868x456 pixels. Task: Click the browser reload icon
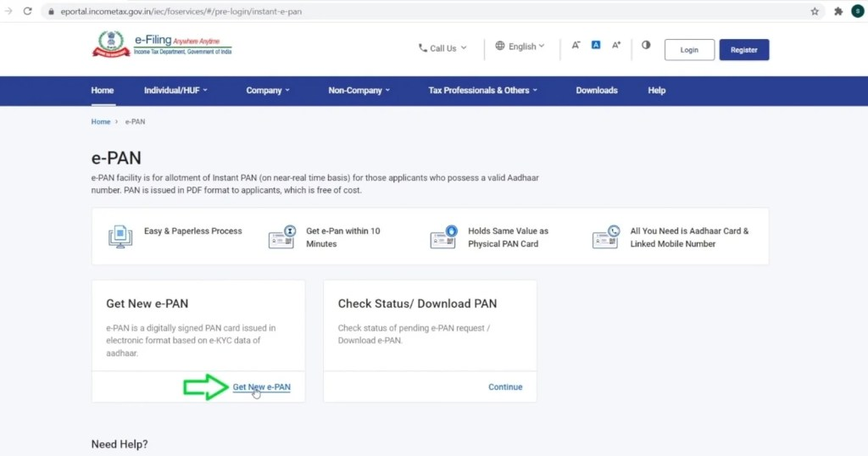[x=27, y=11]
